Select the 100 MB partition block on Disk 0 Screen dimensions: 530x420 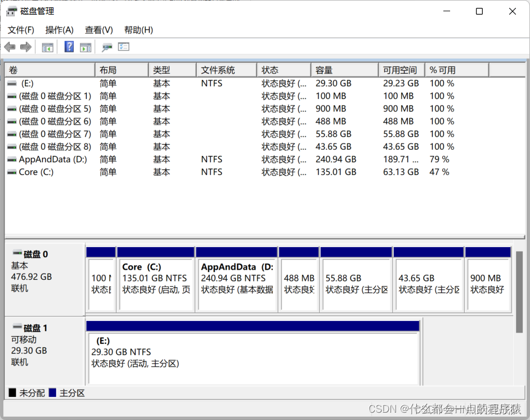point(101,280)
